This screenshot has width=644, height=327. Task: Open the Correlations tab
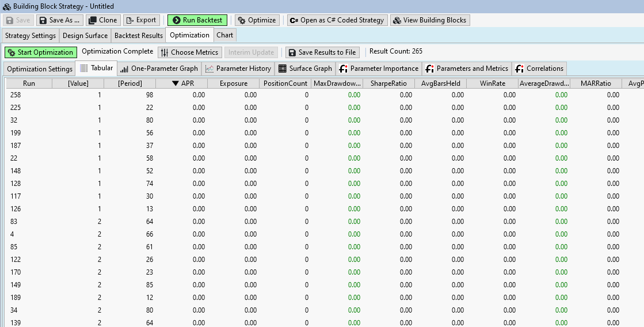point(539,69)
